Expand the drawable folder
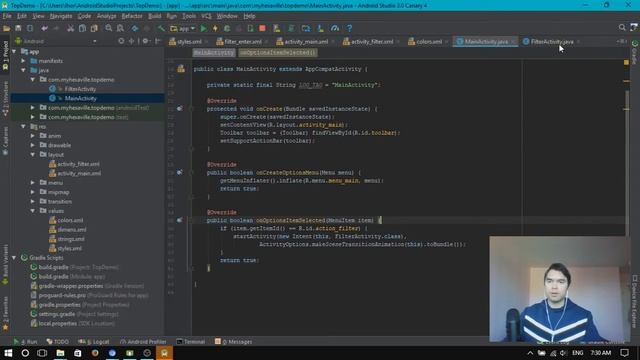The height and width of the screenshot is (360, 640). pyautogui.click(x=33, y=145)
